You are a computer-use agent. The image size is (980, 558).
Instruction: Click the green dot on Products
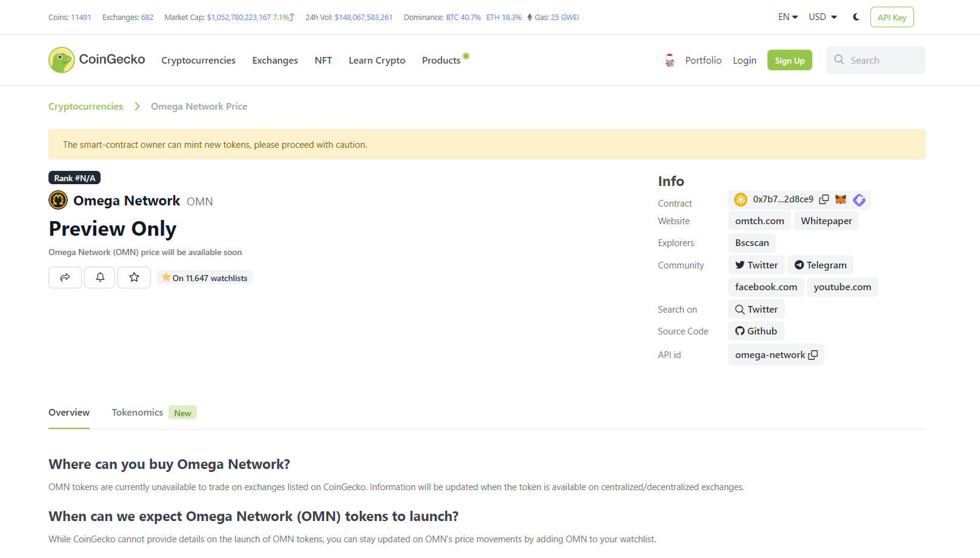pos(466,56)
